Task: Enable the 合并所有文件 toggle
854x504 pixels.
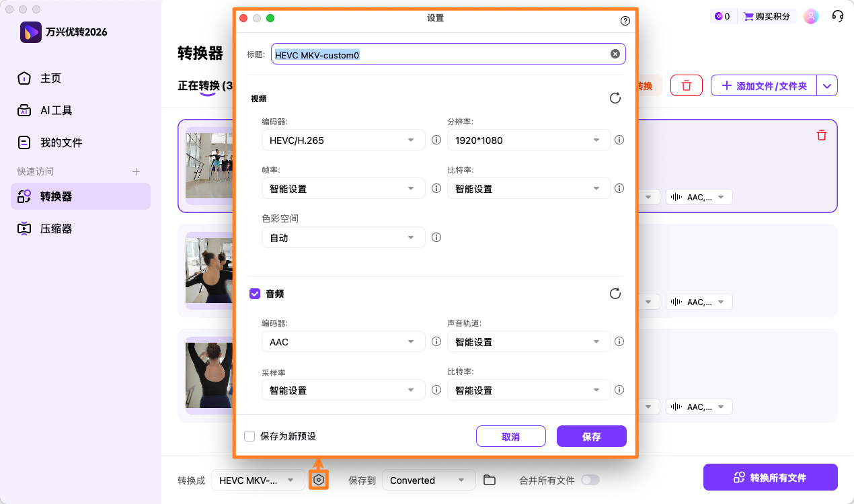Action: point(590,480)
